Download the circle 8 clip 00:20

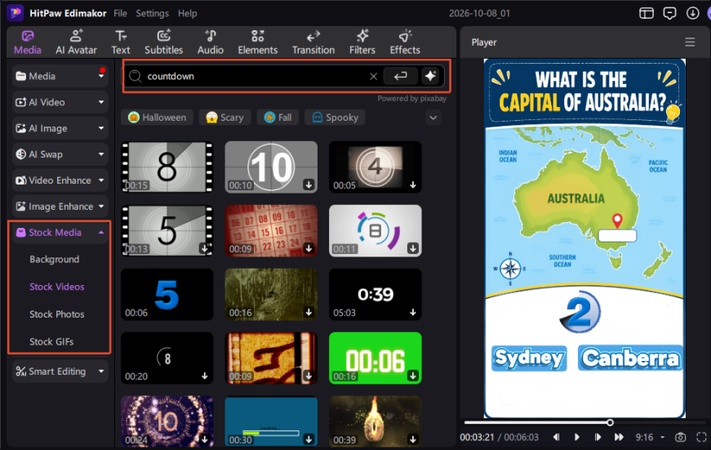(x=205, y=376)
